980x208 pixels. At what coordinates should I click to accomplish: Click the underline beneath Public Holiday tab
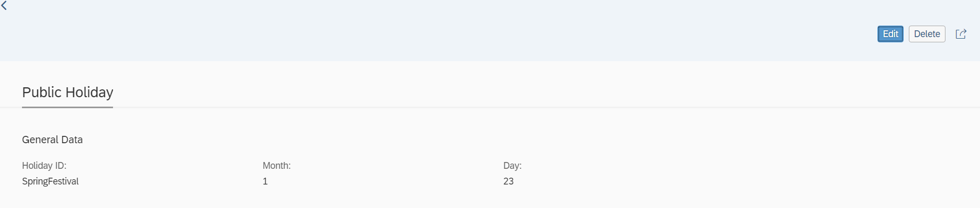[x=67, y=107]
